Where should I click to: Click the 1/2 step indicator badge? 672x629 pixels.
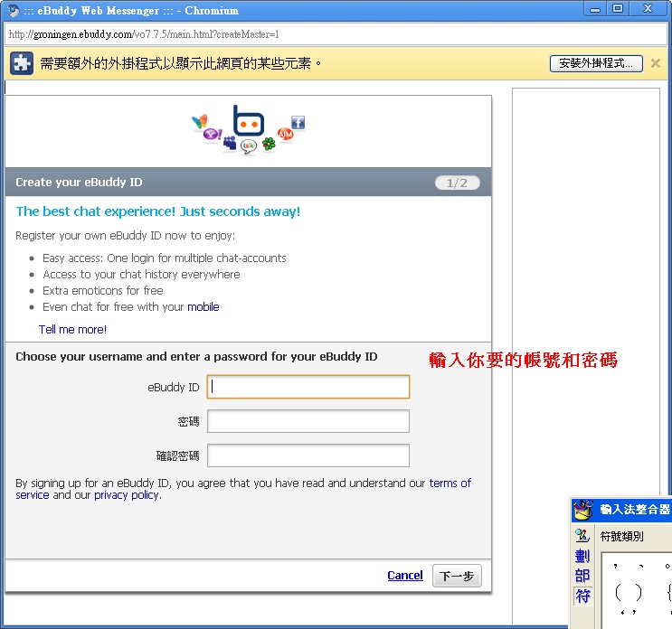(x=458, y=183)
